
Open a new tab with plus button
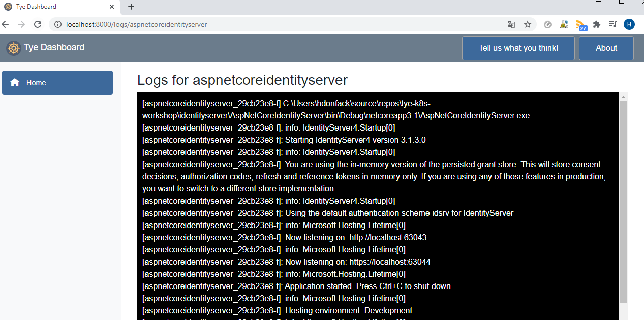click(131, 7)
